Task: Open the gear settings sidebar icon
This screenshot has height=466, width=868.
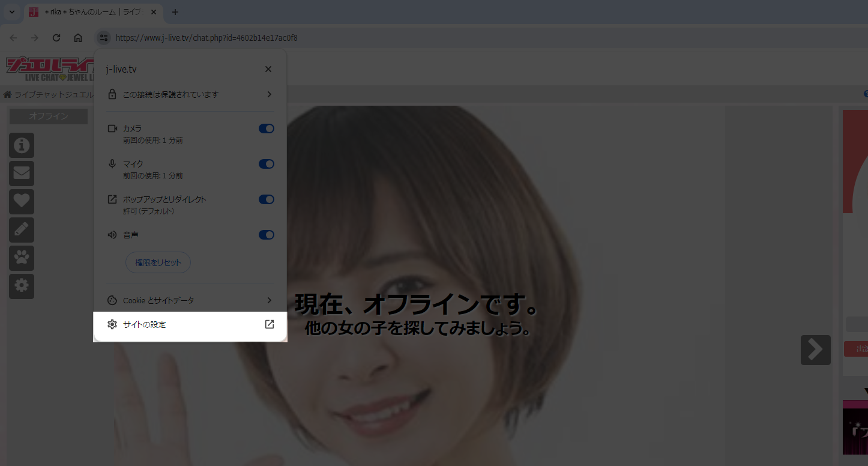Action: (22, 286)
